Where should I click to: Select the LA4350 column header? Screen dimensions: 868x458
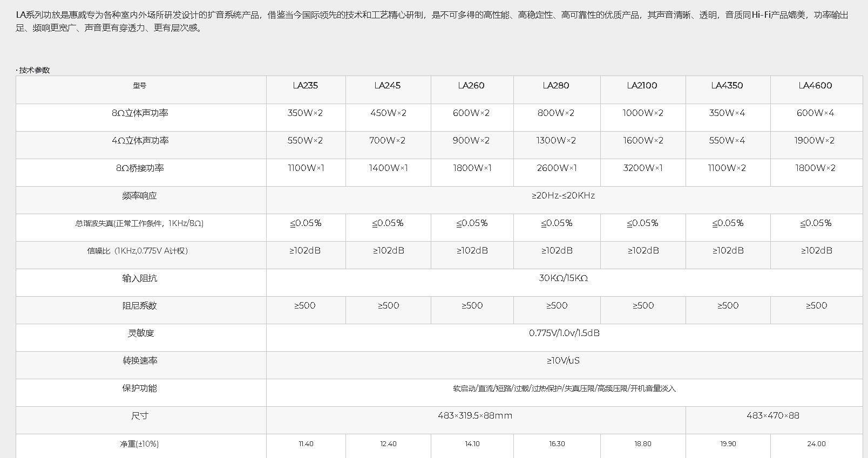727,86
